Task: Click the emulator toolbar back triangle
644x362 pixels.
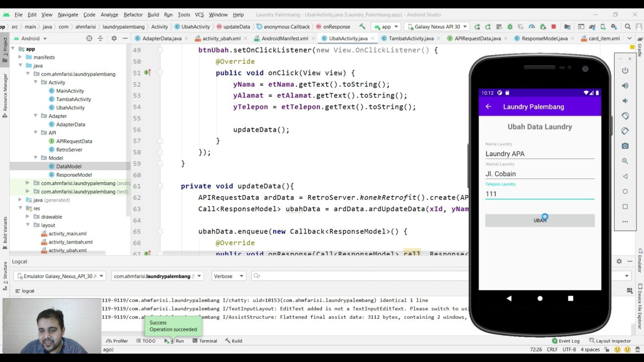Action: pyautogui.click(x=625, y=176)
